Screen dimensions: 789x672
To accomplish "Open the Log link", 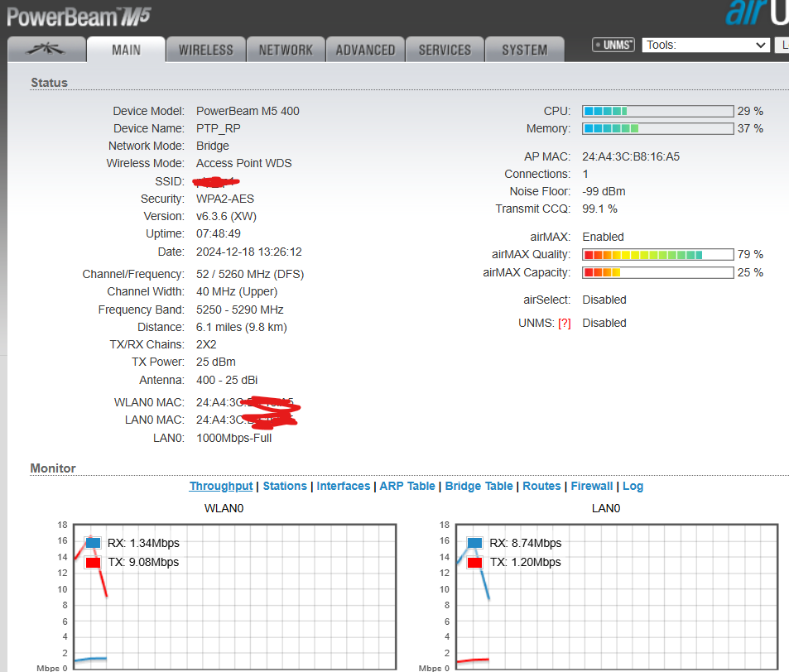I will click(633, 486).
